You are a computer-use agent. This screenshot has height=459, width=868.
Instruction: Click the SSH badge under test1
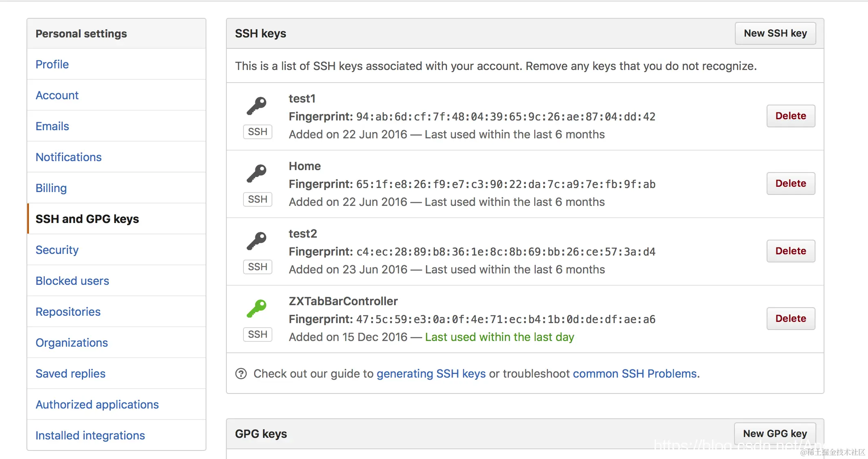click(258, 132)
